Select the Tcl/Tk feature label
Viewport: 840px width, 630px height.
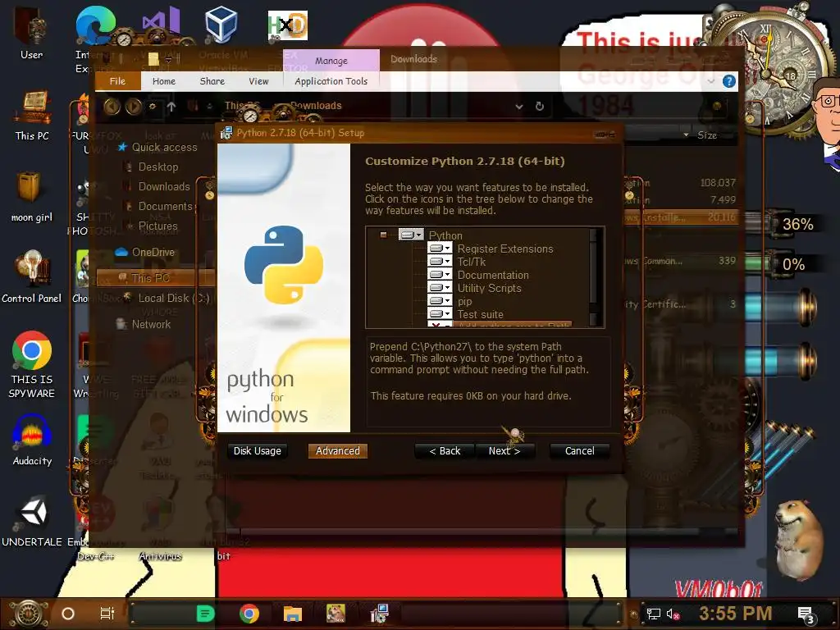pyautogui.click(x=472, y=262)
